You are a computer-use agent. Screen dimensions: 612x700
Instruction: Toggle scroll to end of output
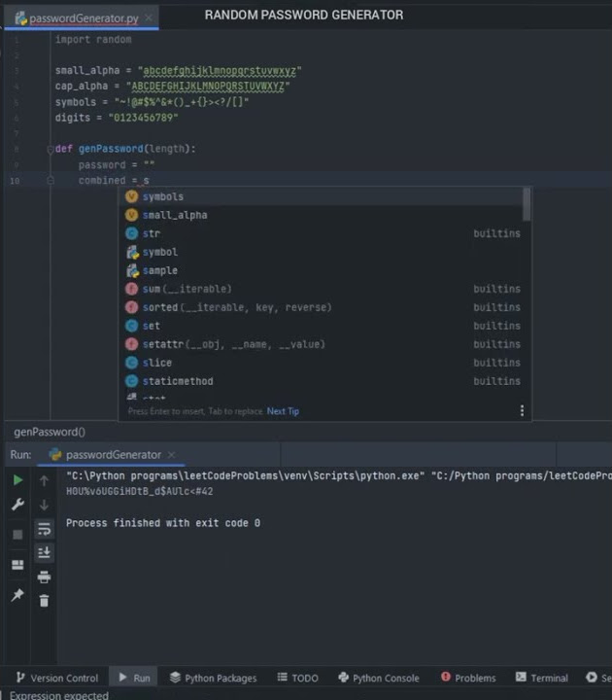44,552
